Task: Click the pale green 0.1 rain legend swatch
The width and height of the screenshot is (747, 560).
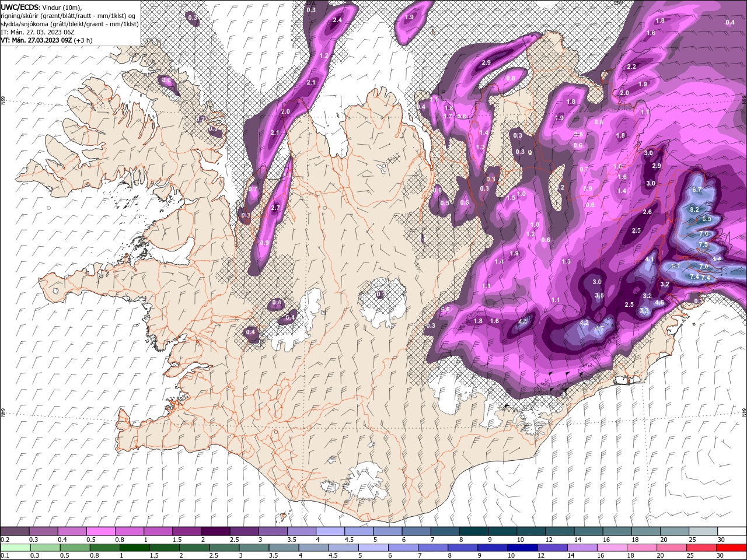Action: click(x=16, y=547)
